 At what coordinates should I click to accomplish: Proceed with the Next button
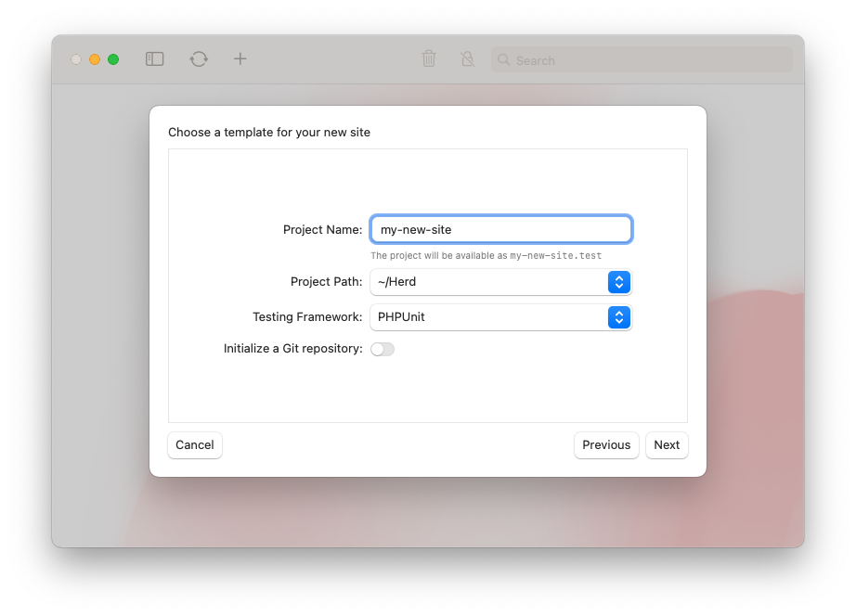[x=667, y=445]
